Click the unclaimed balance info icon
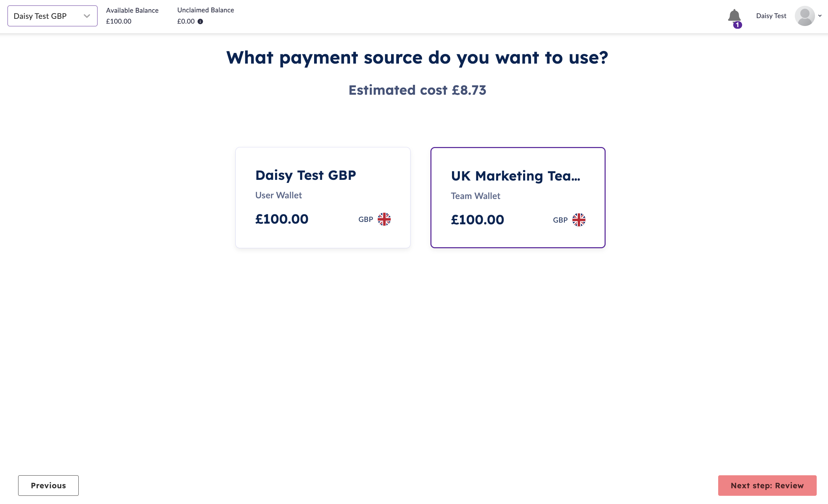828x504 pixels. pyautogui.click(x=200, y=22)
